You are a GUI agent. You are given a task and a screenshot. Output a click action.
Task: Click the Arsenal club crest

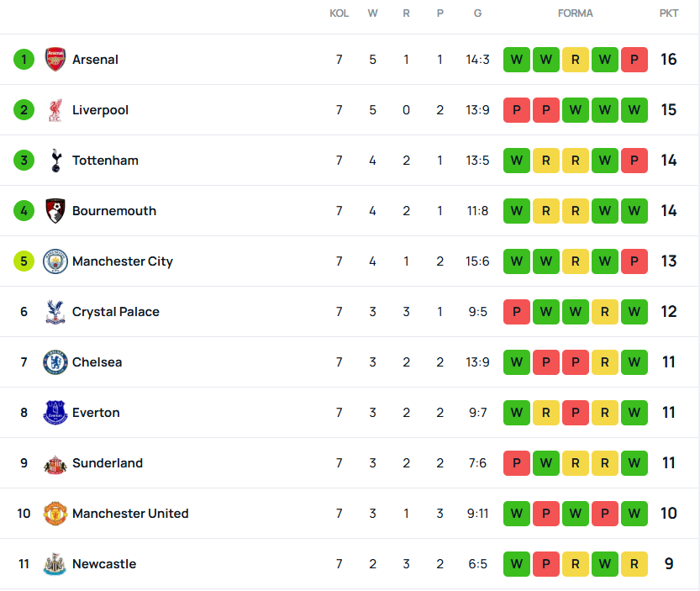(55, 60)
